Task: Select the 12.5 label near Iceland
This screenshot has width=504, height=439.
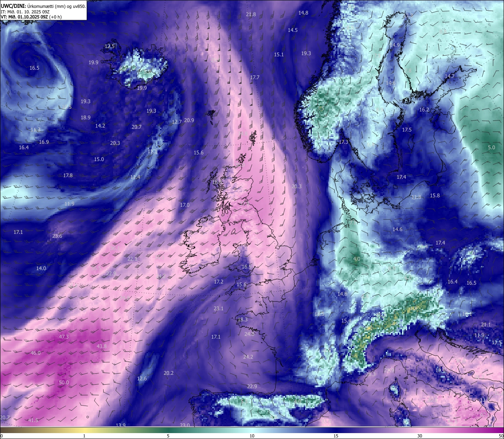Action: click(x=109, y=46)
